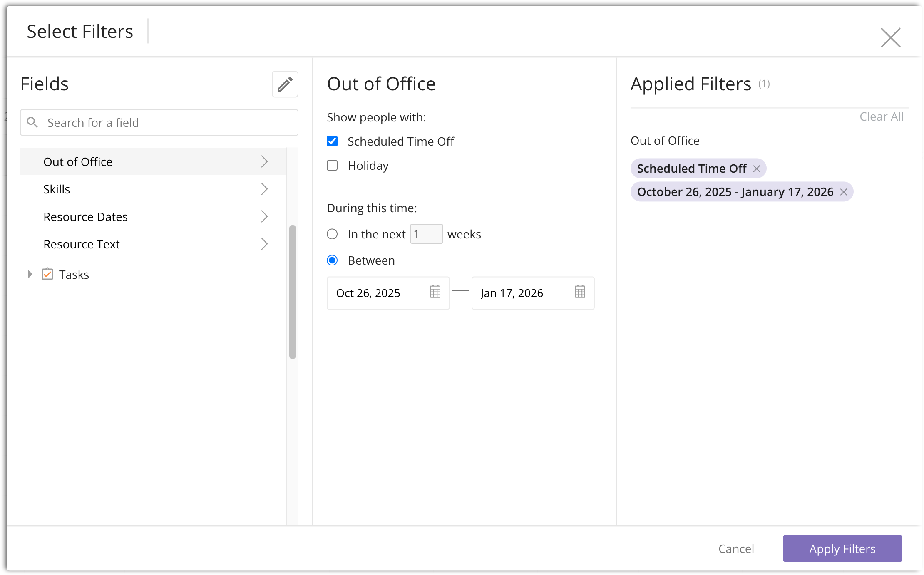Uncheck the Scheduled Time Off checkbox

[x=332, y=141]
